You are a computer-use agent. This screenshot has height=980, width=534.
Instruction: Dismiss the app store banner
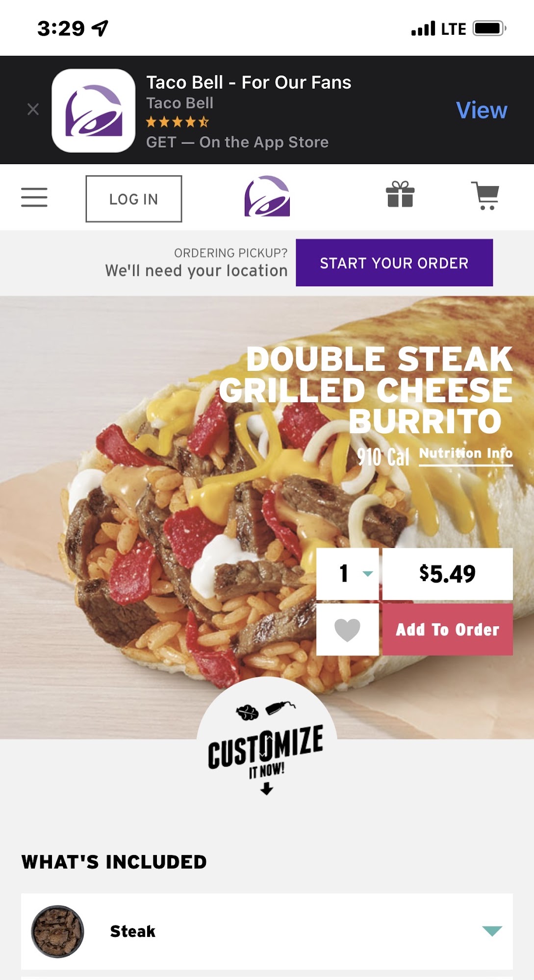33,109
